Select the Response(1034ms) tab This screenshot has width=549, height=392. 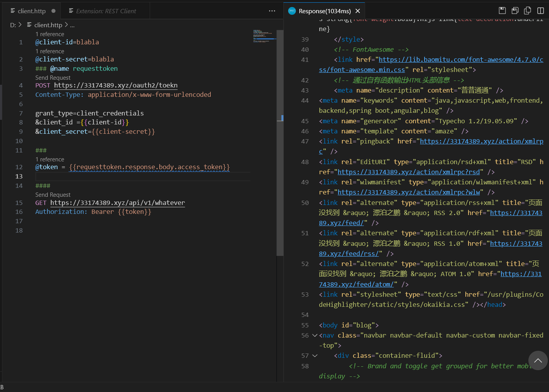325,11
